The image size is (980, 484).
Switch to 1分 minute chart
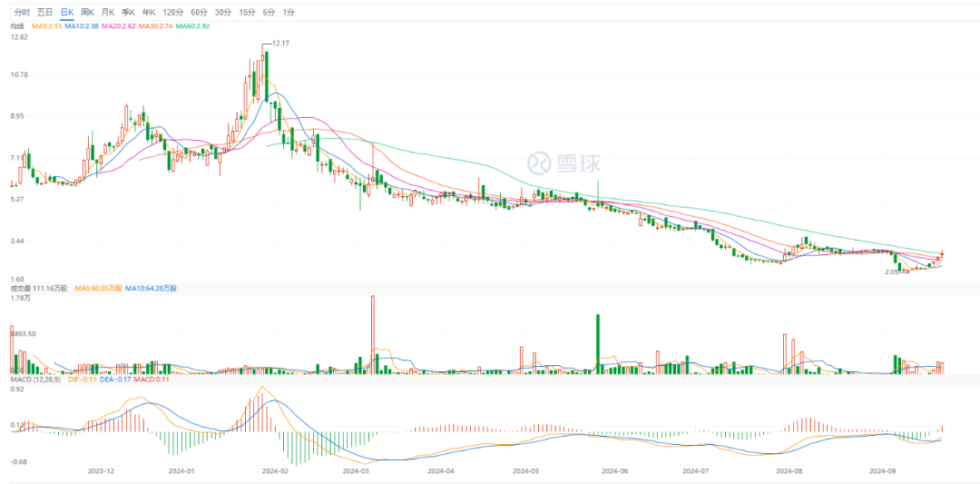pyautogui.click(x=288, y=13)
